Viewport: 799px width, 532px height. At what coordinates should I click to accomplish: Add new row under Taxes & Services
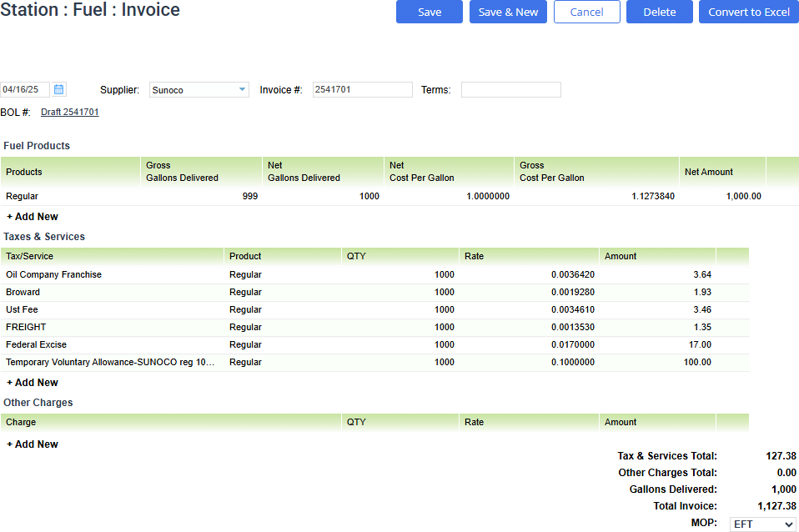pos(33,383)
